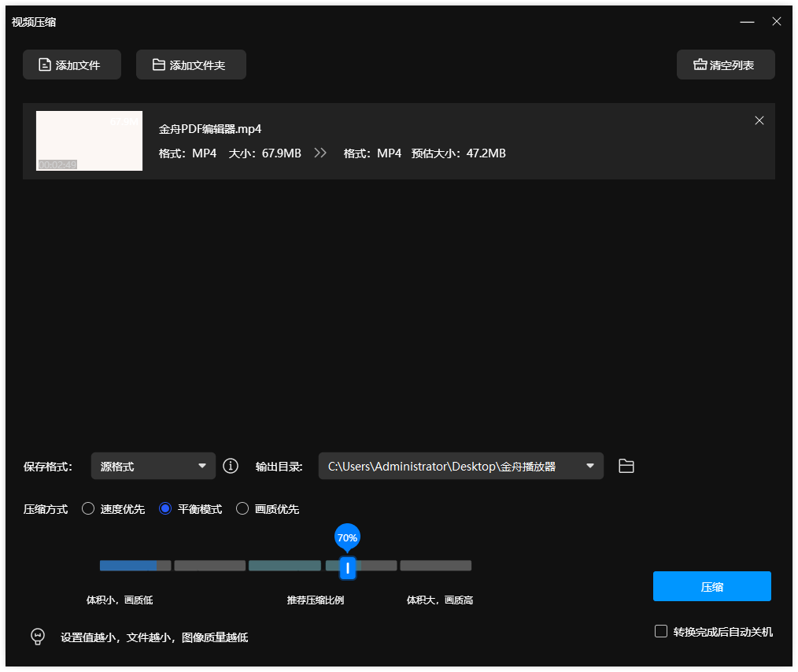The height and width of the screenshot is (672, 798).
Task: Click the 添加文件 button
Action: [72, 65]
